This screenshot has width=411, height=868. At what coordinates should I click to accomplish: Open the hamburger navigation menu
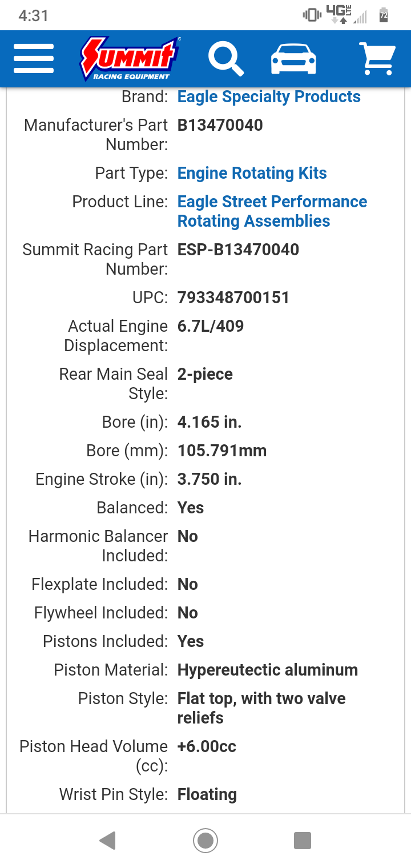pyautogui.click(x=33, y=58)
